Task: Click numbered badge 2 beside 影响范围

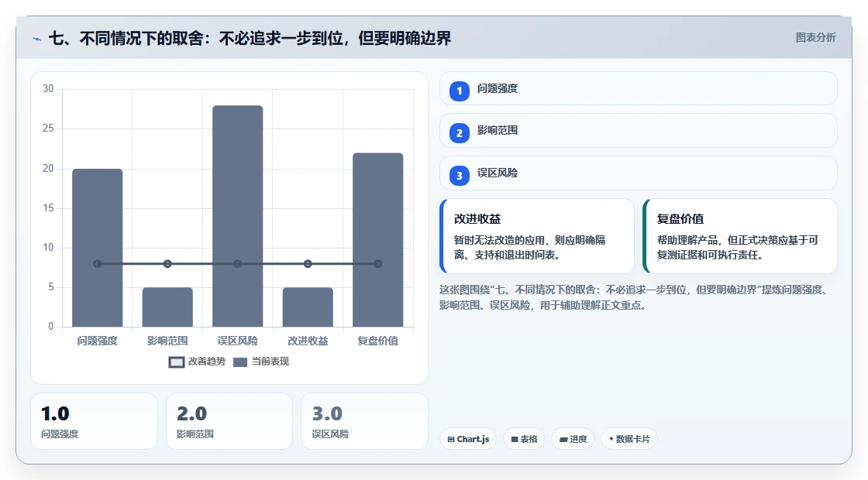Action: click(x=459, y=132)
